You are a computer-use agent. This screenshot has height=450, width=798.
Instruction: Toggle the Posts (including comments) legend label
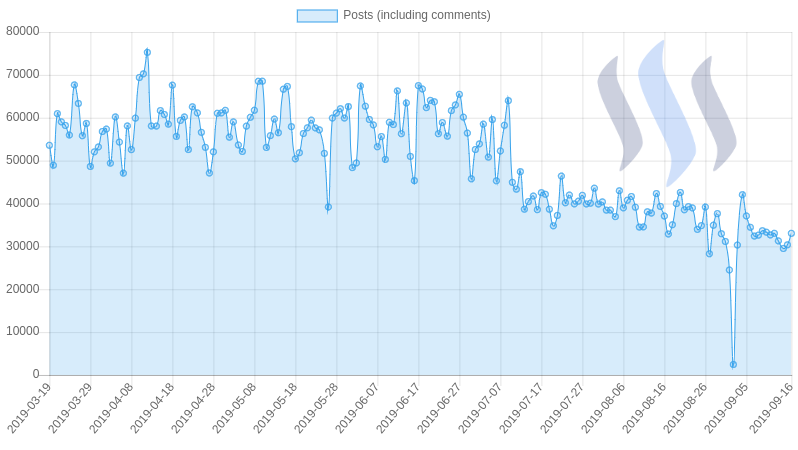pyautogui.click(x=416, y=15)
